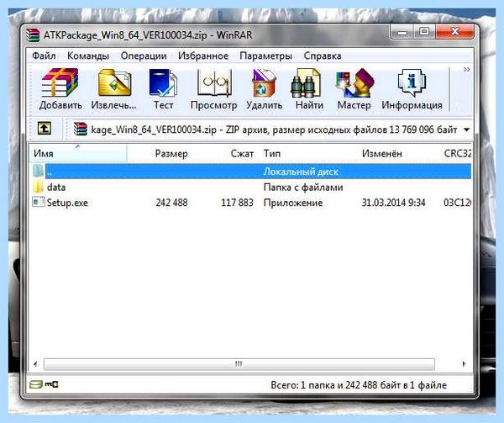This screenshot has width=504, height=423.
Task: Sort by the CRC32 column header
Action: [x=456, y=153]
